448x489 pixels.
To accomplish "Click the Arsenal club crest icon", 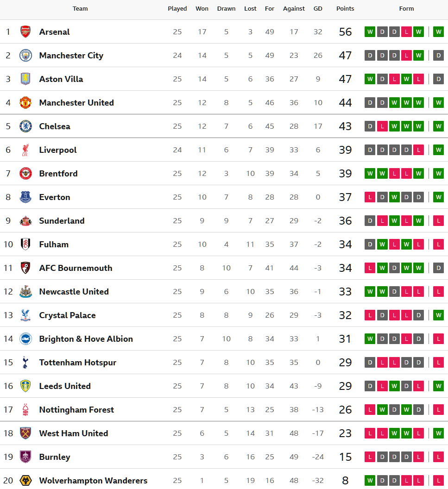I will coord(25,32).
